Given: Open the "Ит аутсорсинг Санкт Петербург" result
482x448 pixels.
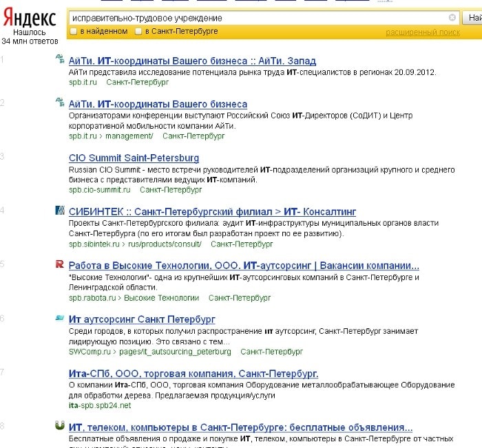Looking at the screenshot, I should coord(142,319).
